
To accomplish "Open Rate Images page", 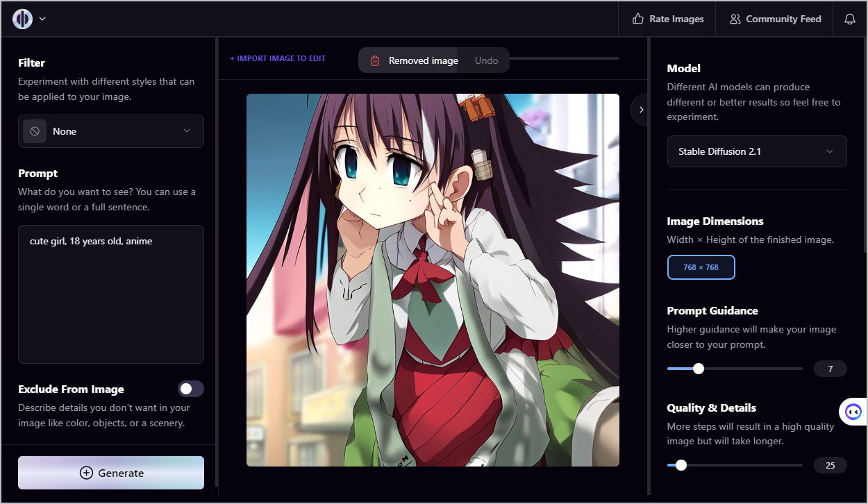I will pyautogui.click(x=668, y=19).
